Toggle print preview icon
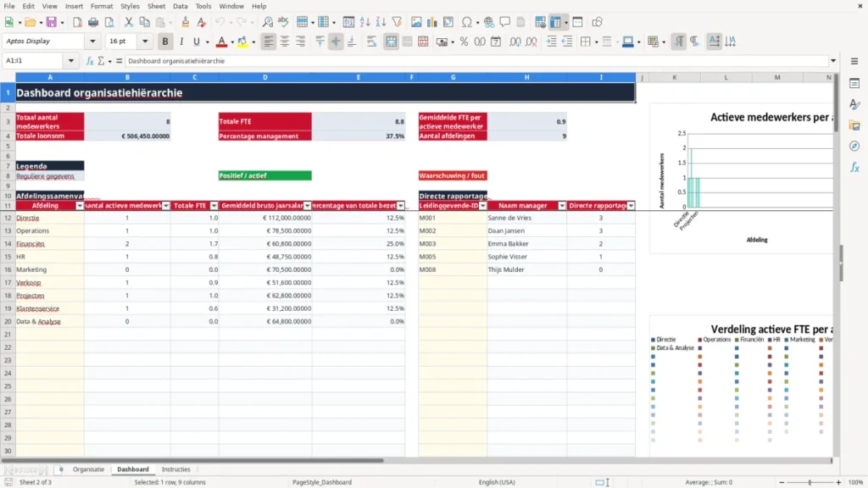 (109, 22)
